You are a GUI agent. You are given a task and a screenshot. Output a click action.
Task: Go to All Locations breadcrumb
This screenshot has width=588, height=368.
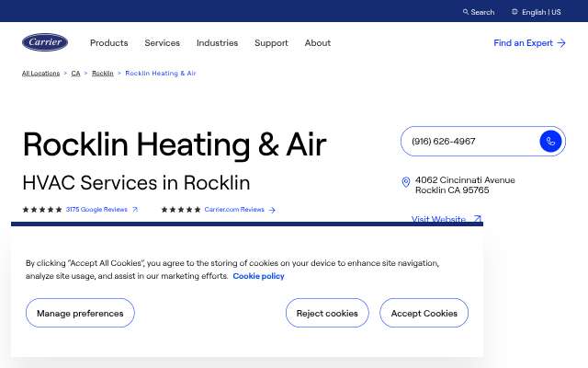pyautogui.click(x=40, y=74)
